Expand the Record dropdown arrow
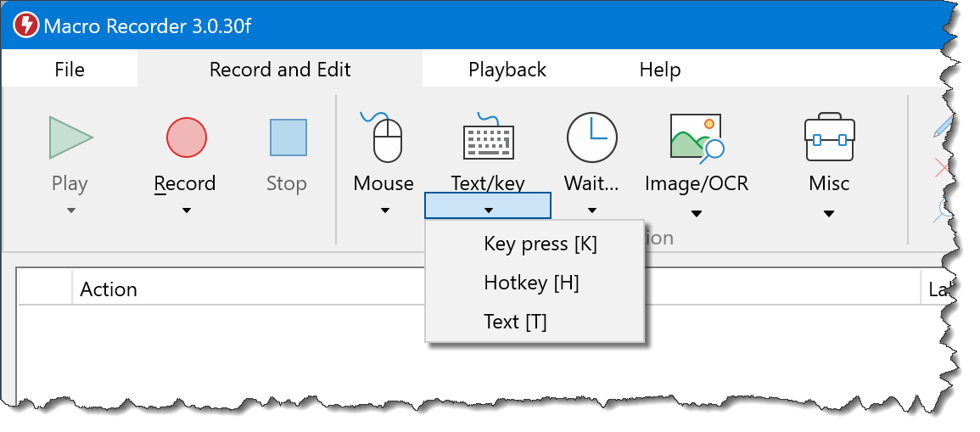 tap(187, 210)
